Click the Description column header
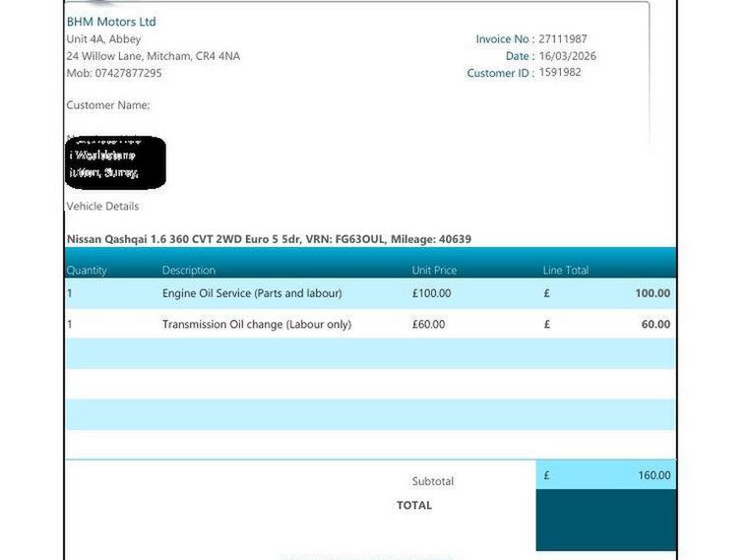Screen dimensions: 747x560 pos(188,271)
